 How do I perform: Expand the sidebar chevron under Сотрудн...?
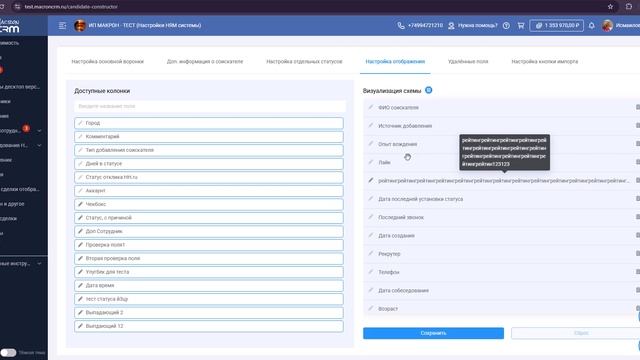click(x=39, y=145)
